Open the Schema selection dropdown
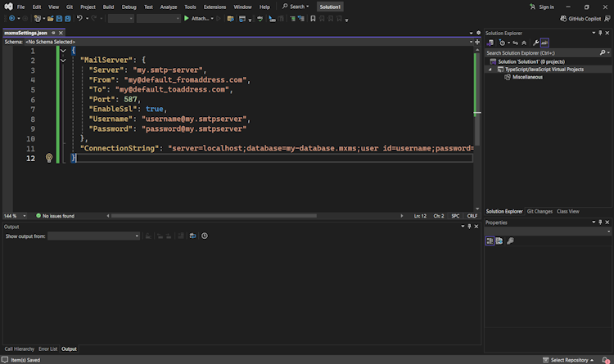614x364 pixels. 49,41
